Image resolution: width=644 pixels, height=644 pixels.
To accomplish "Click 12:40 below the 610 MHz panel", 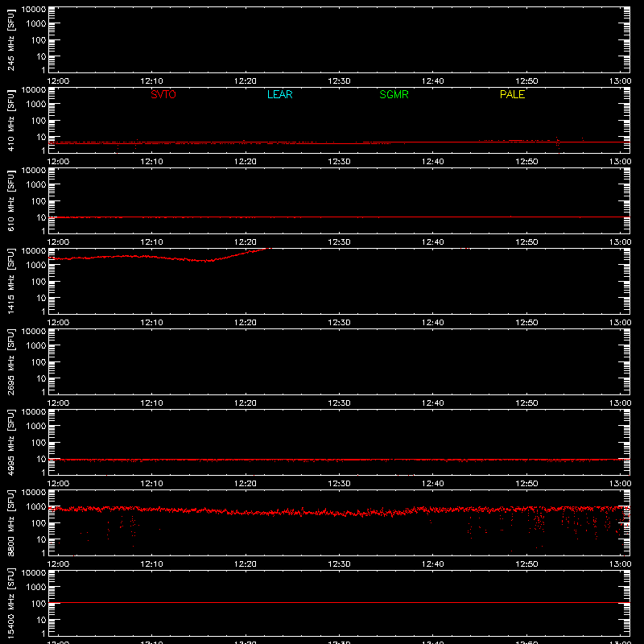I will (x=432, y=242).
